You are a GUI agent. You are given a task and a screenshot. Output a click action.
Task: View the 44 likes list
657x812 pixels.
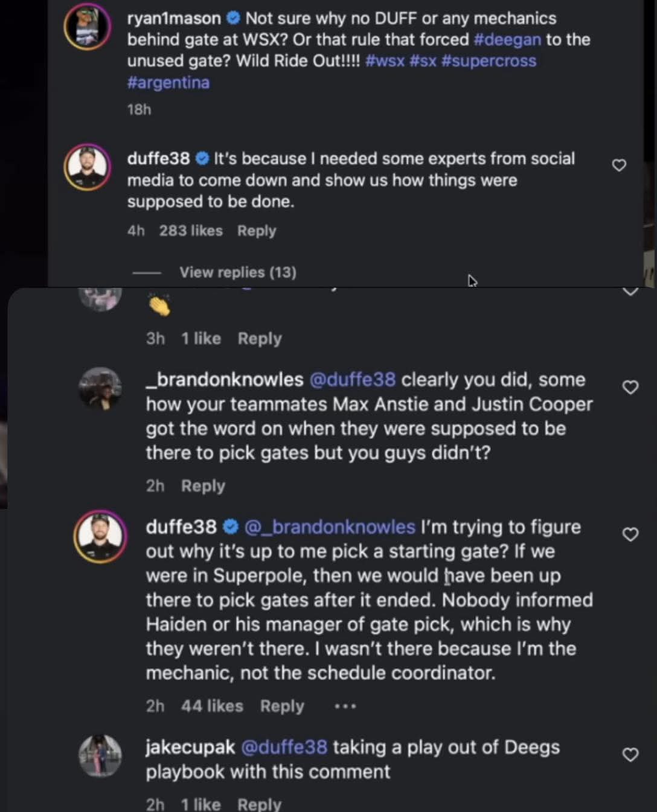(x=212, y=706)
